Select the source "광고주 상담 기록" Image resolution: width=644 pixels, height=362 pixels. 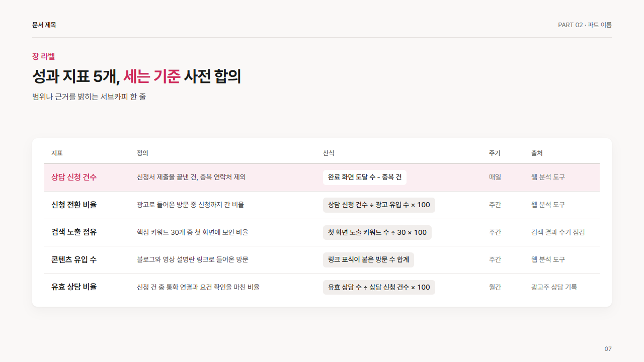pos(554,287)
